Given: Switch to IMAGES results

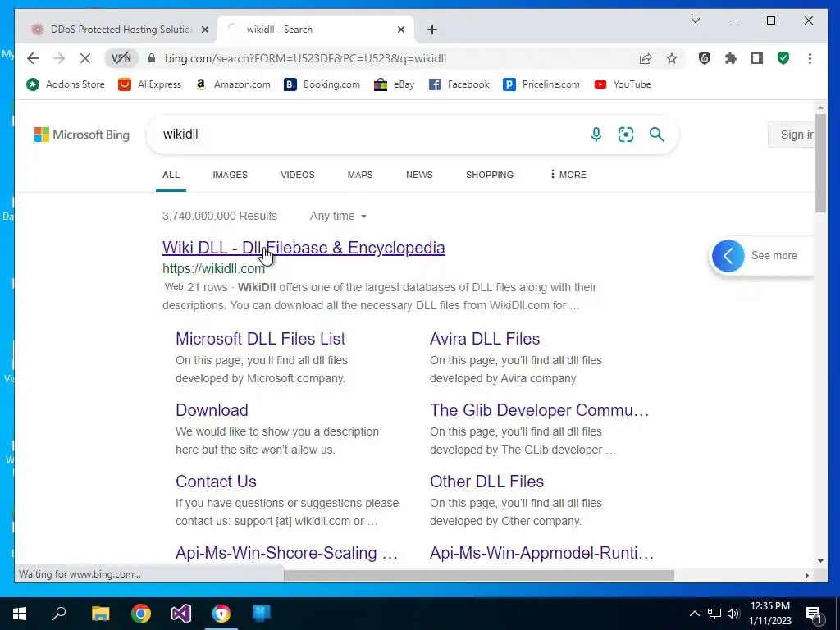Looking at the screenshot, I should (230, 175).
